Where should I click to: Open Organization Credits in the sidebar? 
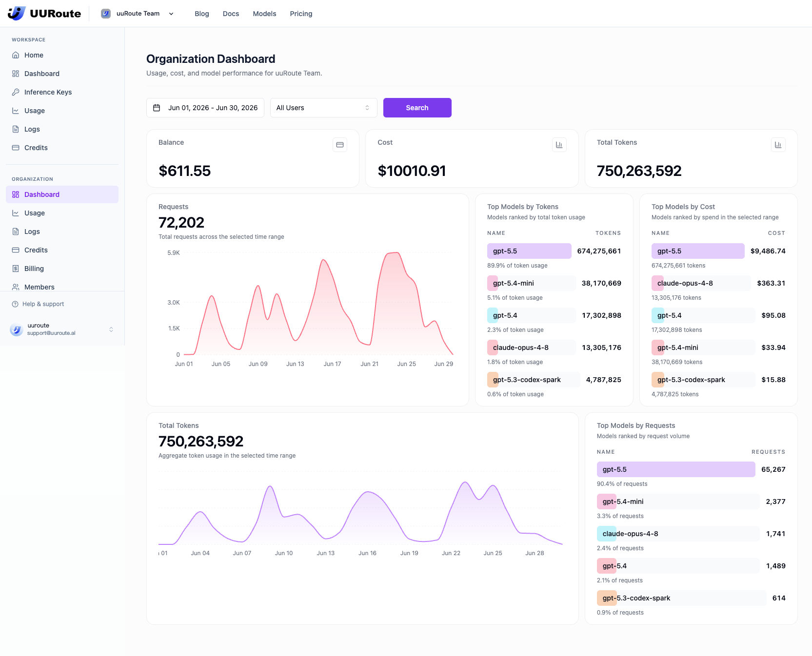[x=62, y=250]
